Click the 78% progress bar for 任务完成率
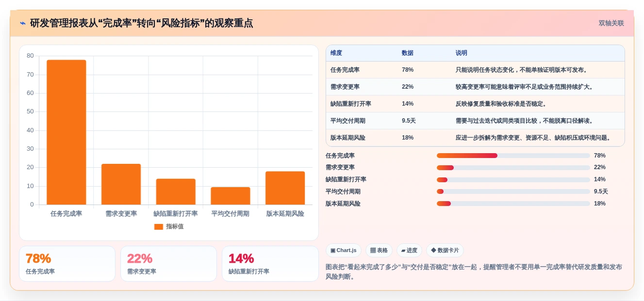Image resolution: width=644 pixels, height=301 pixels. (x=513, y=156)
